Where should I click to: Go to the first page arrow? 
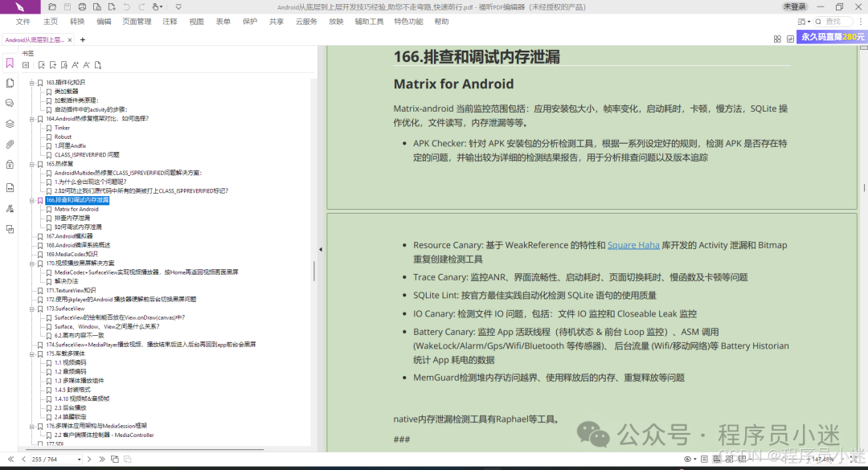[11, 459]
